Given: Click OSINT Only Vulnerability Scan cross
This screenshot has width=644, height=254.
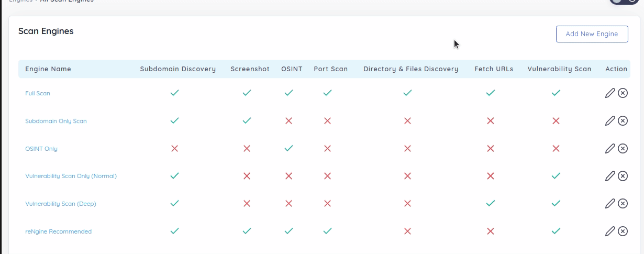Looking at the screenshot, I should tap(556, 149).
